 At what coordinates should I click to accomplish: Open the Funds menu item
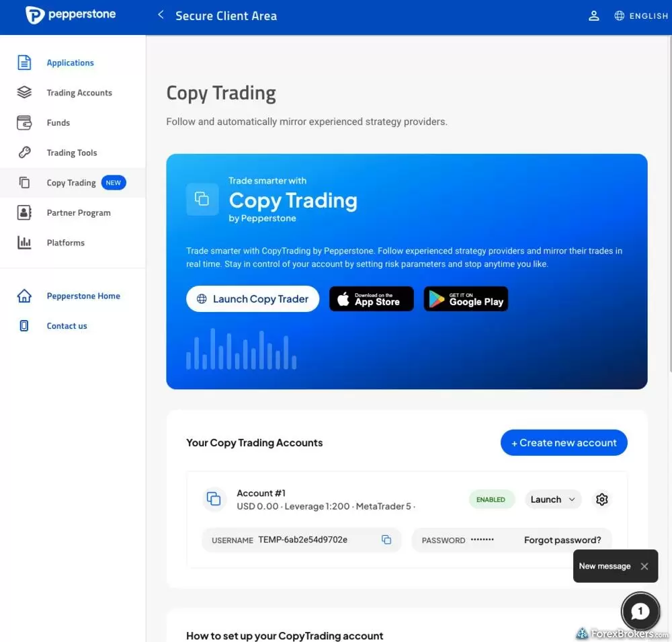point(58,122)
